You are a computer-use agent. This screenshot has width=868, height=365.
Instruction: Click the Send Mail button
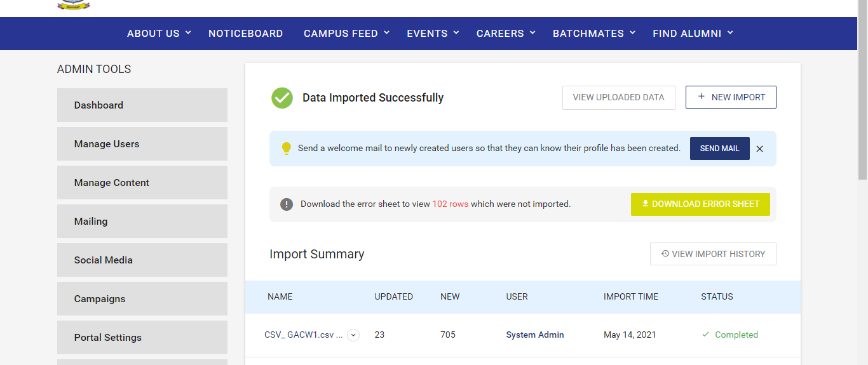point(720,149)
